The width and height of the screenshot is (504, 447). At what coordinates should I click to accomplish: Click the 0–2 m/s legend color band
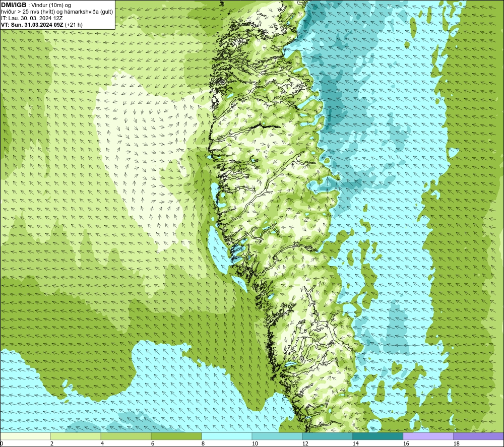pyautogui.click(x=25, y=436)
